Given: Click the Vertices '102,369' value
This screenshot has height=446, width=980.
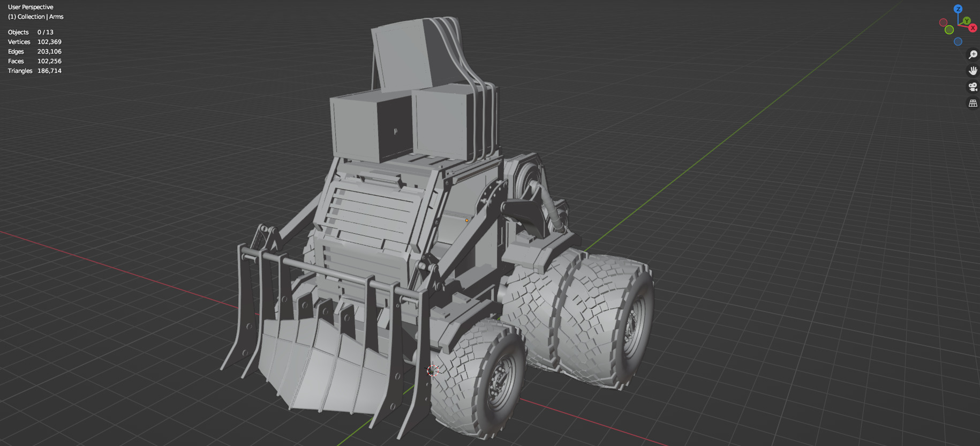Looking at the screenshot, I should coord(49,42).
